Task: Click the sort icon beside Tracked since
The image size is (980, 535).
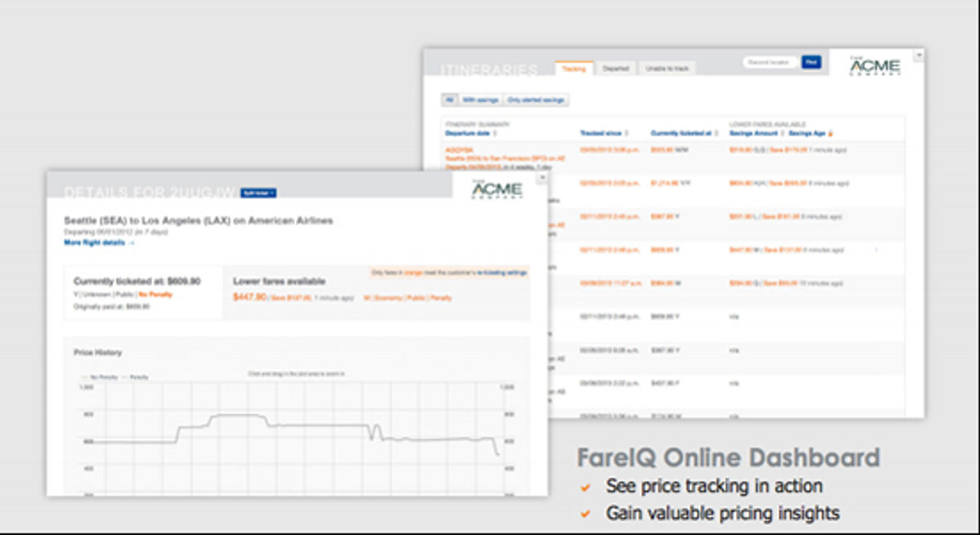Action: tap(627, 132)
